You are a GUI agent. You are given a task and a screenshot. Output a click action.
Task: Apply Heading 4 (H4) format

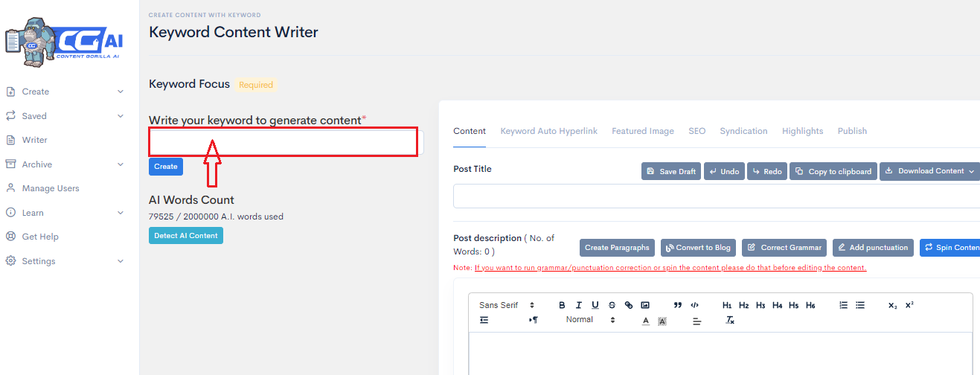pyautogui.click(x=778, y=305)
